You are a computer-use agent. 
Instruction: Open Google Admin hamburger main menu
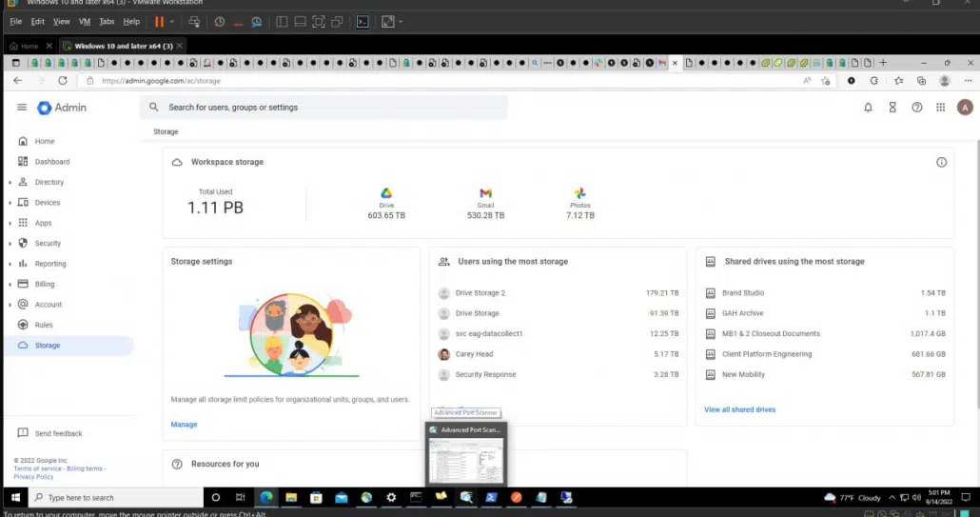pyautogui.click(x=22, y=108)
